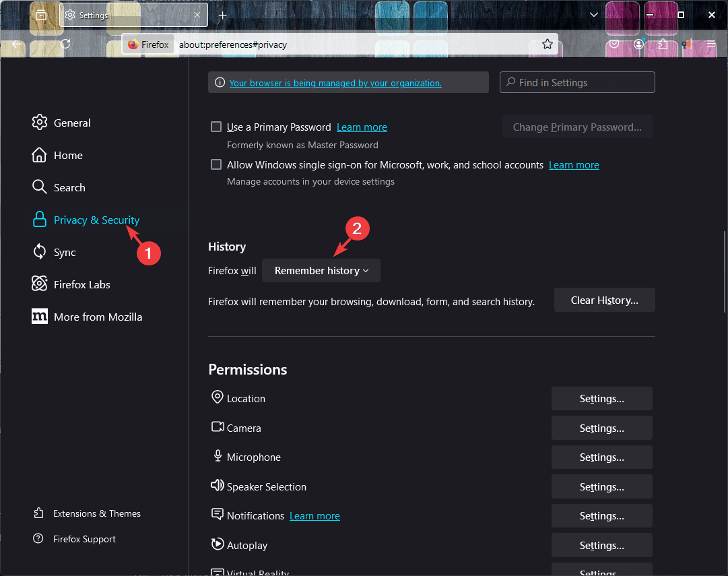This screenshot has height=576, width=728.
Task: Open the Pocket save icon in toolbar
Action: (x=614, y=44)
